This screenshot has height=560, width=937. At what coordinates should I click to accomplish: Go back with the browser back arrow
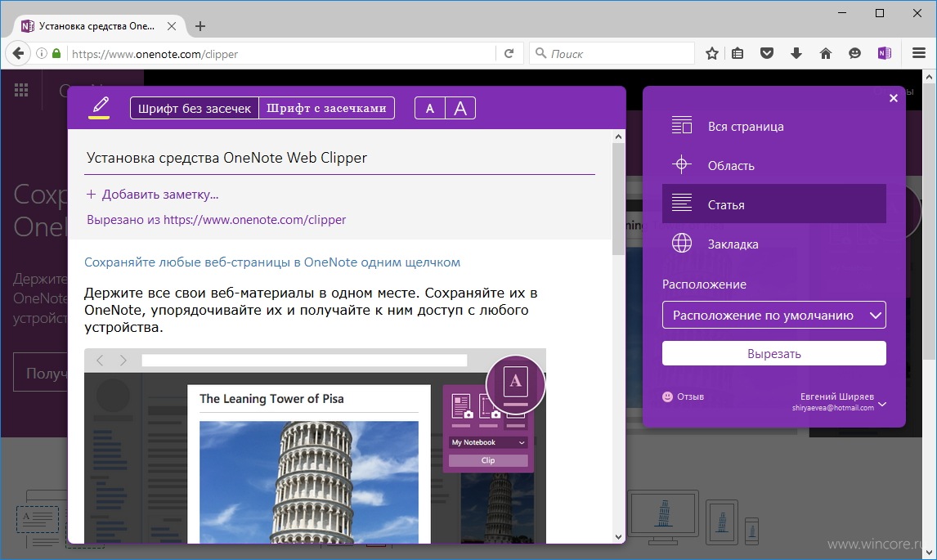pos(18,54)
